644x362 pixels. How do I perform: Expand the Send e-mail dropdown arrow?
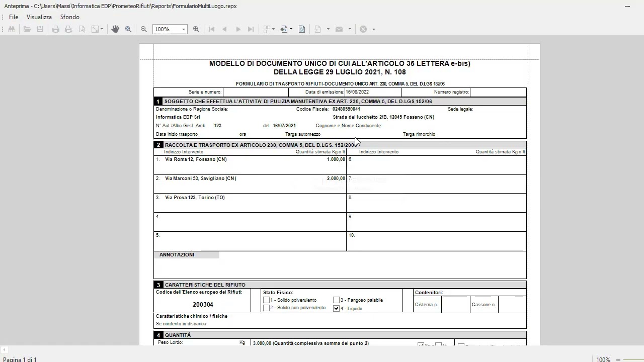(x=350, y=29)
